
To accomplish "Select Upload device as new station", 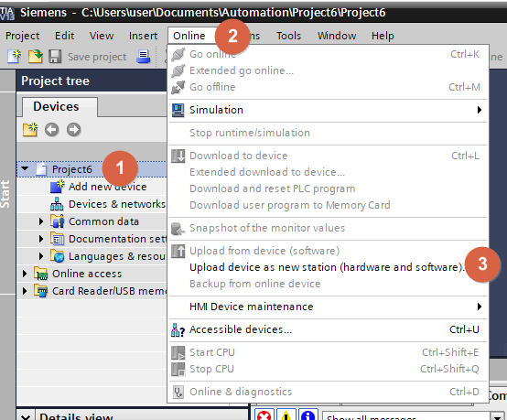I will click(327, 267).
